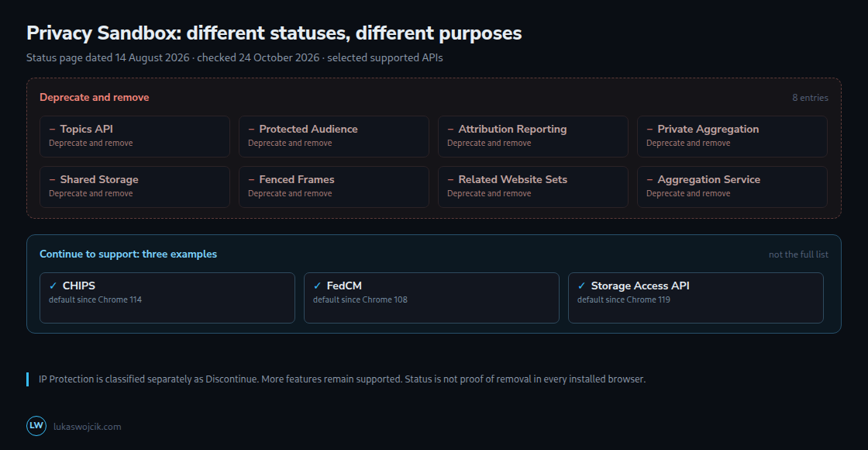Click the IP Protection footnote text
Viewport: 868px width, 450px height.
coord(342,379)
